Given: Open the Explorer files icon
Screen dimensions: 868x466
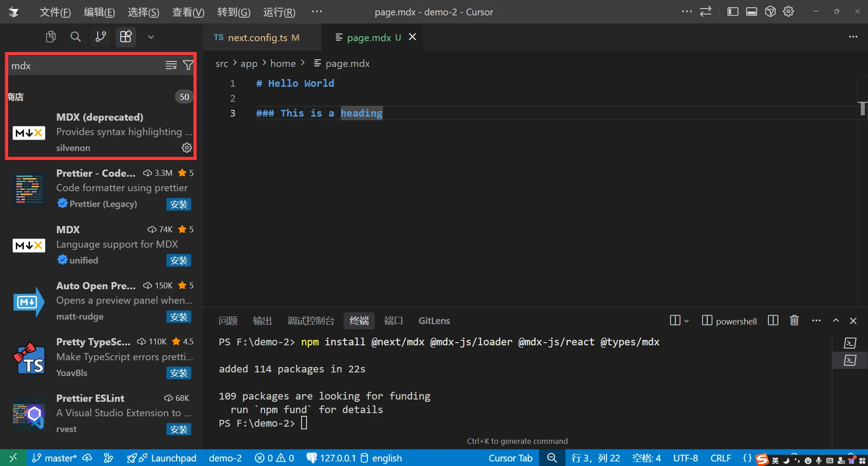Looking at the screenshot, I should coord(51,37).
